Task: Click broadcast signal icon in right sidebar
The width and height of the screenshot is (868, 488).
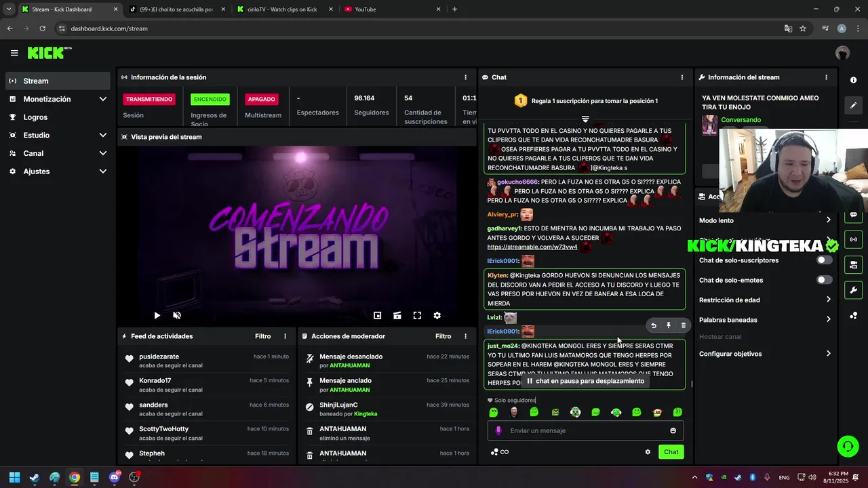Action: 853,239
